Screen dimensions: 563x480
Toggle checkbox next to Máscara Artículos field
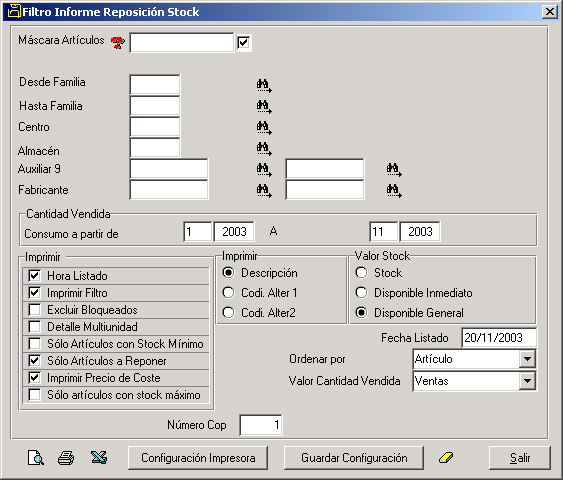(x=244, y=43)
